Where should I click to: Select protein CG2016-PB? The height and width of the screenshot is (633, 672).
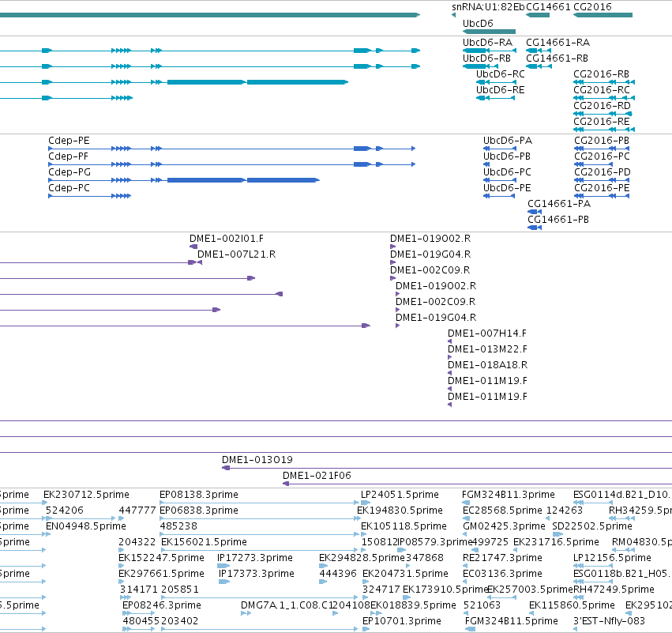602,141
